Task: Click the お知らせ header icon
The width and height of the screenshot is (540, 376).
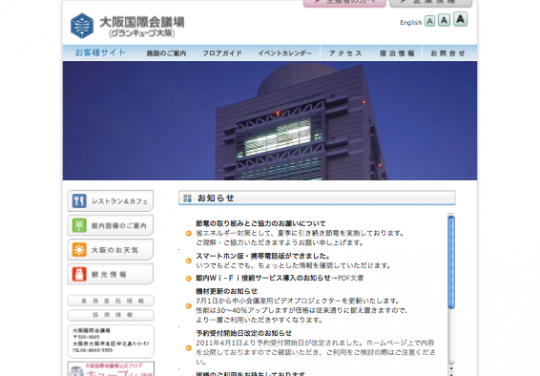Action: [x=187, y=198]
